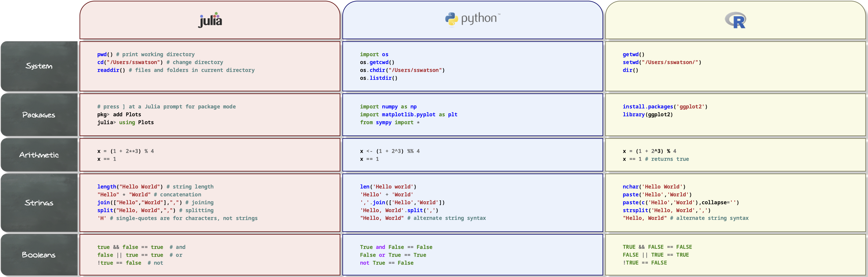The height and width of the screenshot is (277, 868).
Task: Click 'TRUE && FALSE == FALSE' line
Action: [657, 247]
